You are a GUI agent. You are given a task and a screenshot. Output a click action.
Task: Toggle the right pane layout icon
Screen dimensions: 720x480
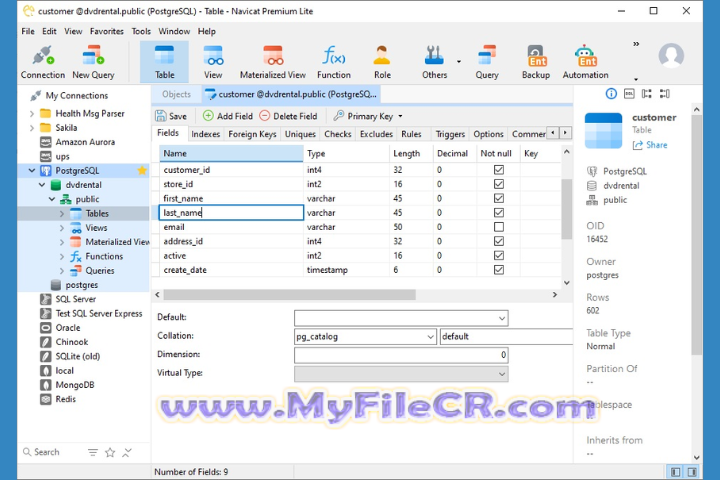[x=692, y=472]
